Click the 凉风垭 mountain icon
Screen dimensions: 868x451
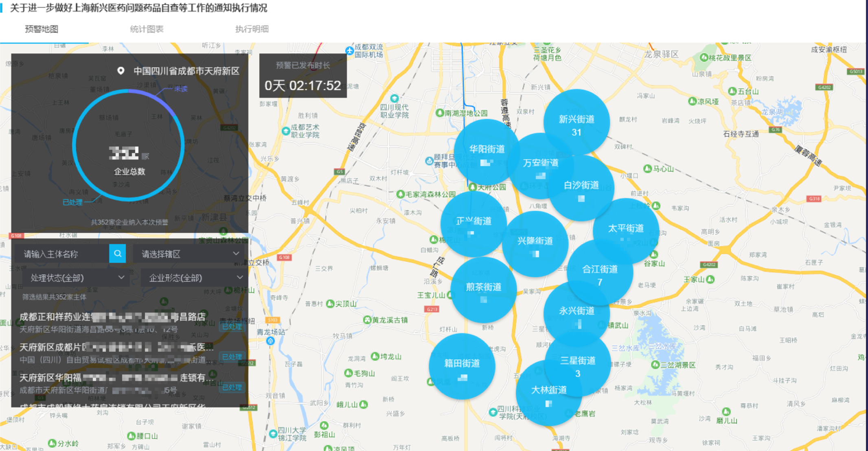[x=692, y=101]
